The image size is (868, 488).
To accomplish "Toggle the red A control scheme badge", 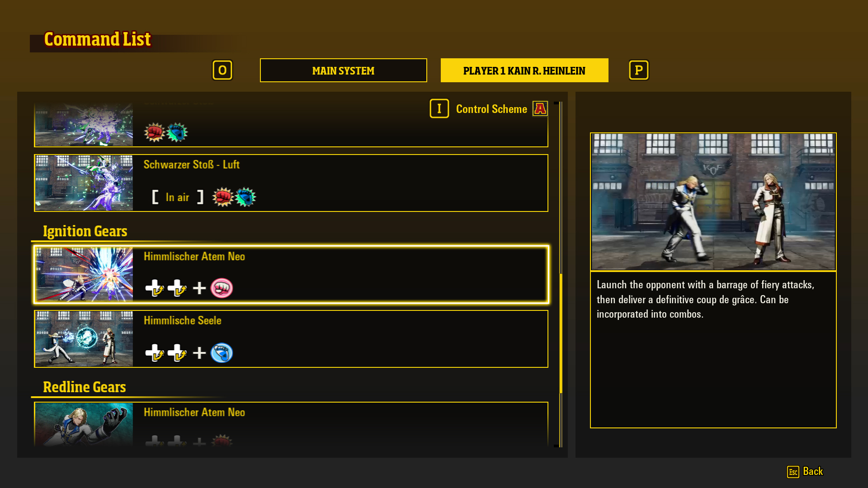I will pyautogui.click(x=540, y=108).
